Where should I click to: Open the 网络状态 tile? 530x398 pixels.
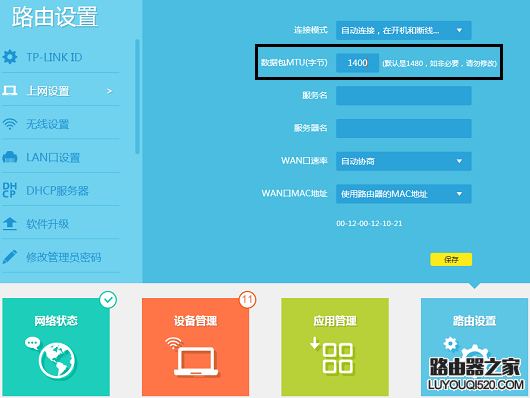tap(56, 347)
